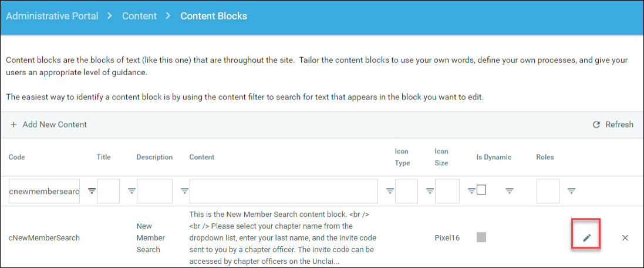Go to Administrative Portal breadcrumb
Screen dimensions: 644x268
coord(52,16)
